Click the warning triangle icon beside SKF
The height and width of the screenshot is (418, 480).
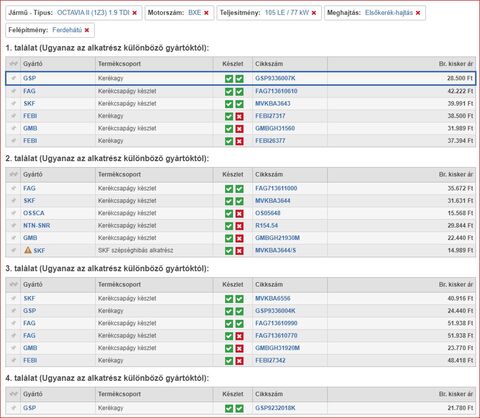28,250
